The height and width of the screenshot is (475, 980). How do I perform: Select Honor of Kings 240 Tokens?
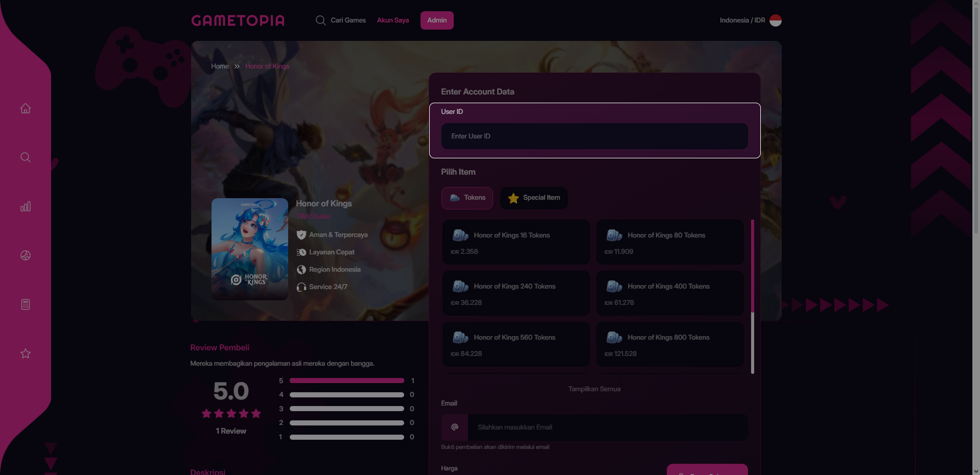pyautogui.click(x=516, y=293)
